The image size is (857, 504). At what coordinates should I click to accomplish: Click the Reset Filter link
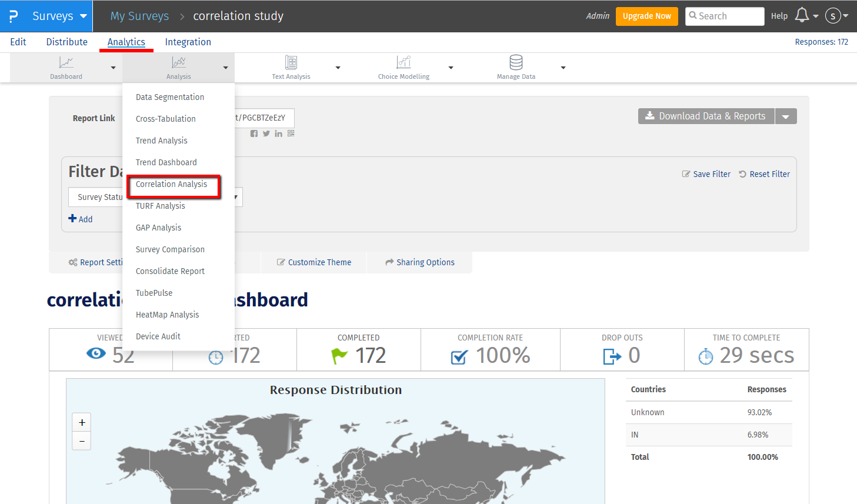[764, 174]
